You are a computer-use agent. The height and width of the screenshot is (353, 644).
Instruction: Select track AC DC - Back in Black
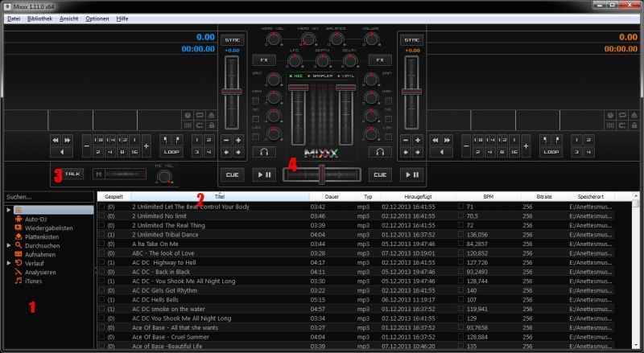tap(160, 272)
